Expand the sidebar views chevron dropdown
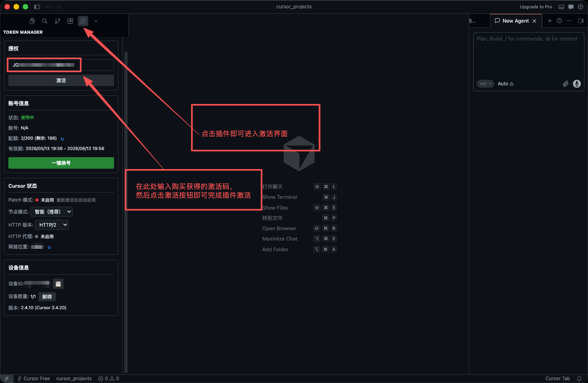The height and width of the screenshot is (383, 588). (96, 21)
